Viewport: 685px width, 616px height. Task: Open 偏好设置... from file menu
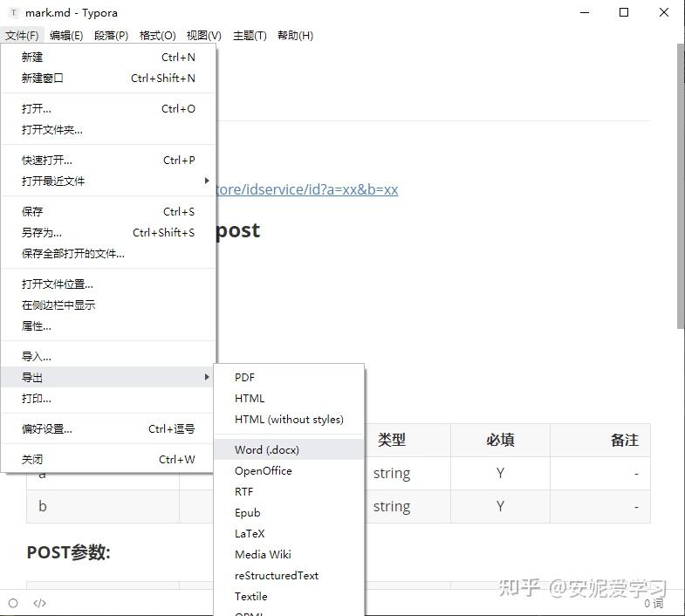tap(108, 429)
